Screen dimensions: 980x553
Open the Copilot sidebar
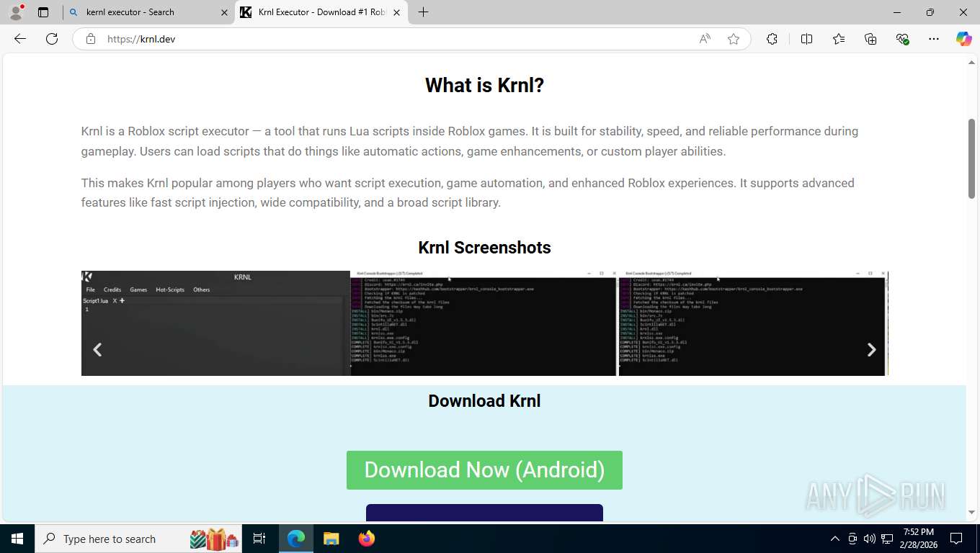(x=964, y=39)
